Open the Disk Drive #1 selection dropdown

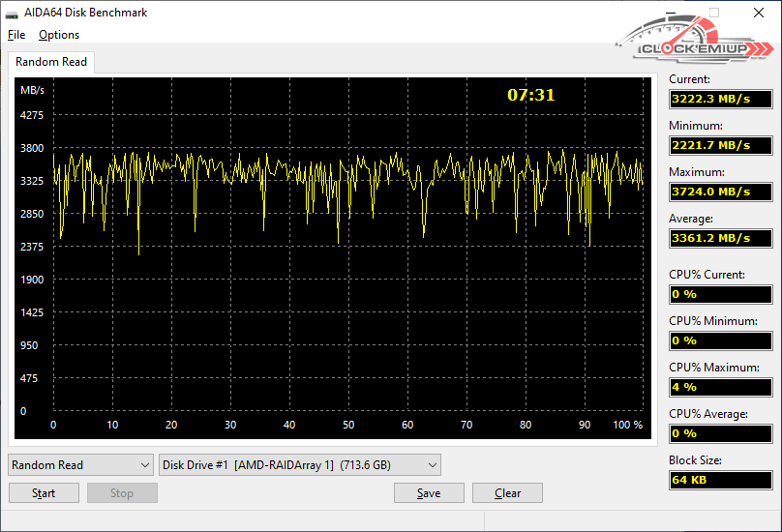299,465
